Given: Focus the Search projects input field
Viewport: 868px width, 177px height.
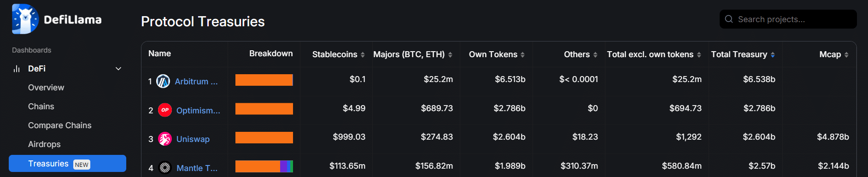Looking at the screenshot, I should [788, 19].
